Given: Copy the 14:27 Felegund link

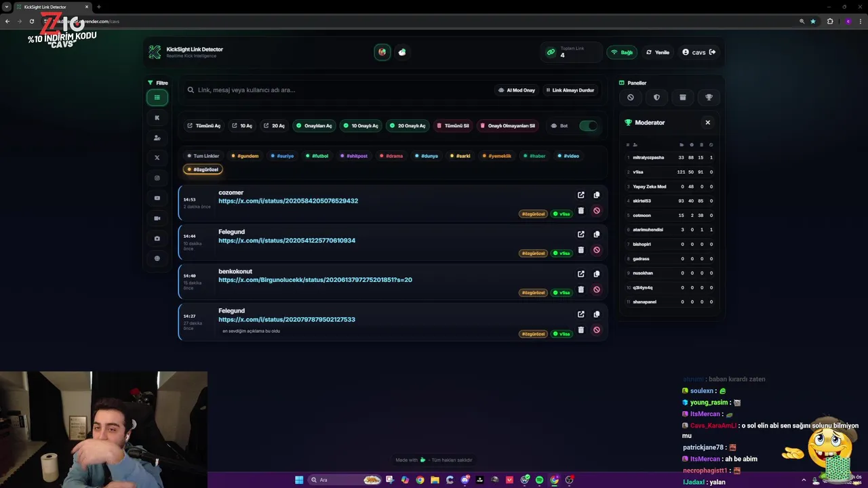Looking at the screenshot, I should 597,314.
